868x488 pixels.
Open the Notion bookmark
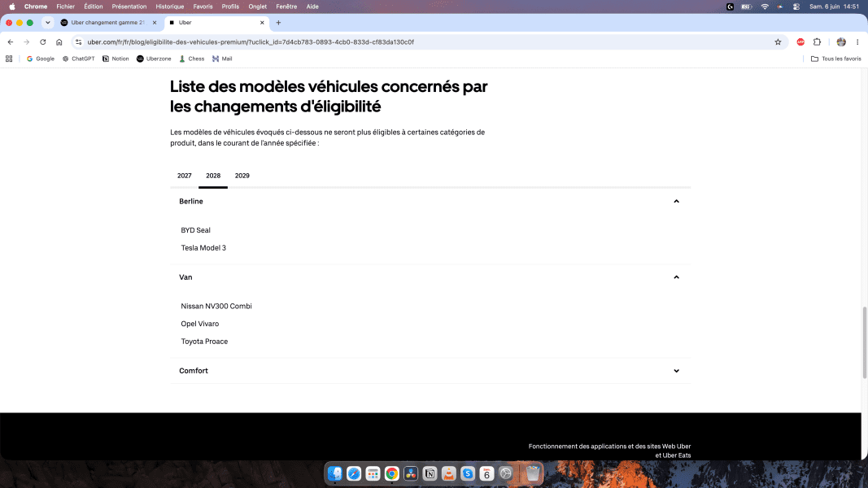(x=116, y=59)
